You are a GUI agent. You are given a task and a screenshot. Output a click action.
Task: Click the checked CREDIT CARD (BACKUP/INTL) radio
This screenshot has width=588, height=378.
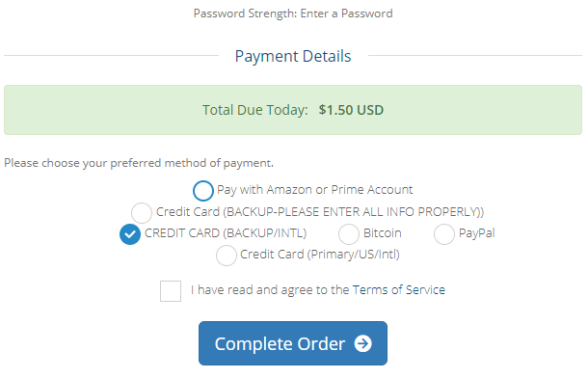(x=130, y=234)
